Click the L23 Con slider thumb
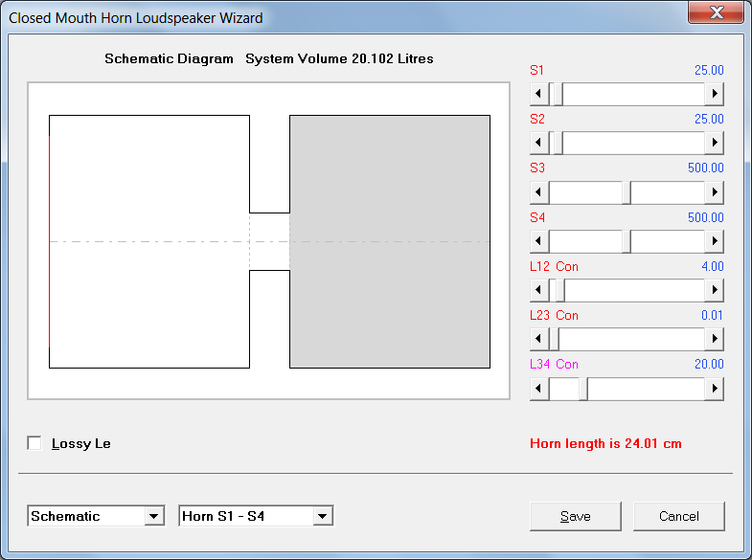Image resolution: width=752 pixels, height=560 pixels. (554, 339)
